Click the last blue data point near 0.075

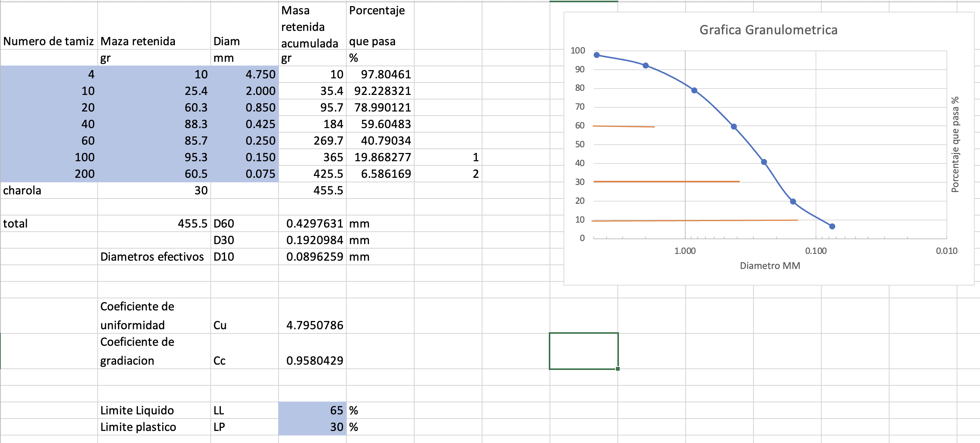[832, 226]
